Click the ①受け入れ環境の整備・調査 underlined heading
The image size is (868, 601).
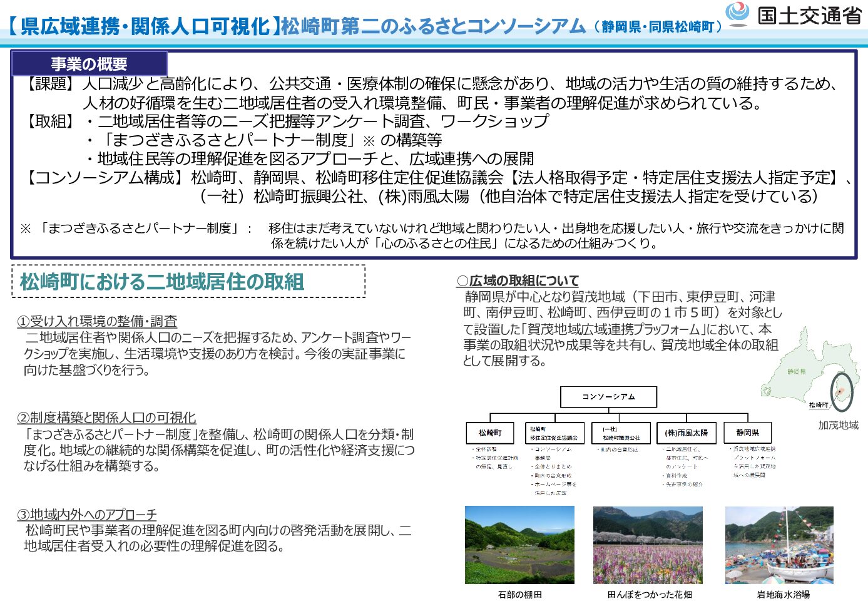(97, 321)
